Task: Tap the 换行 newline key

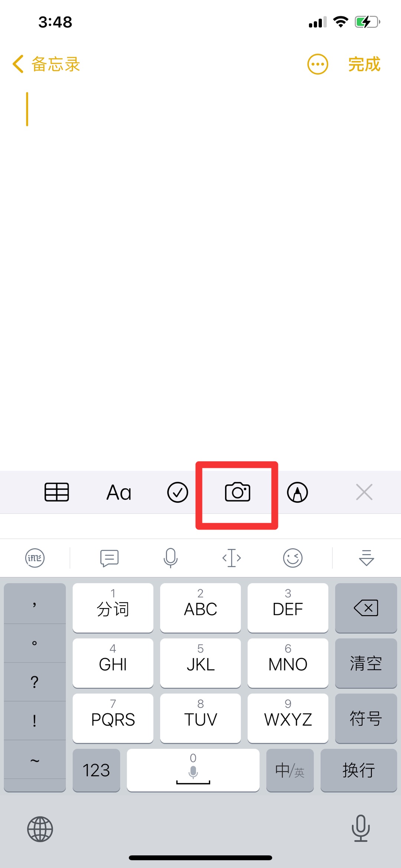Action: coord(359,770)
